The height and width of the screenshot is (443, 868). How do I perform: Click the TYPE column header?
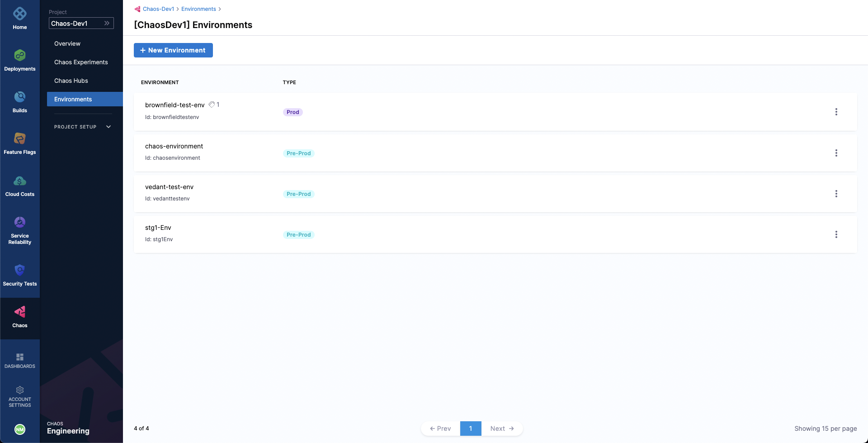289,82
